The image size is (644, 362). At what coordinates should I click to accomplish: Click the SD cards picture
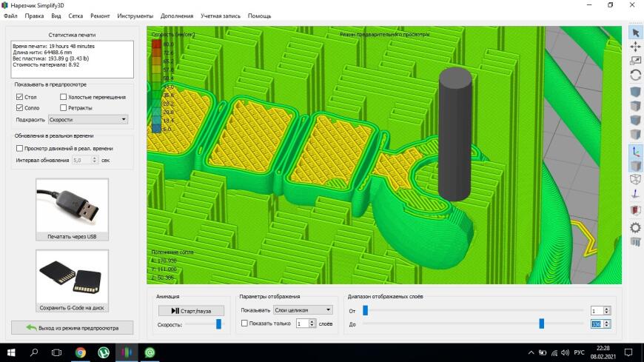tap(73, 277)
